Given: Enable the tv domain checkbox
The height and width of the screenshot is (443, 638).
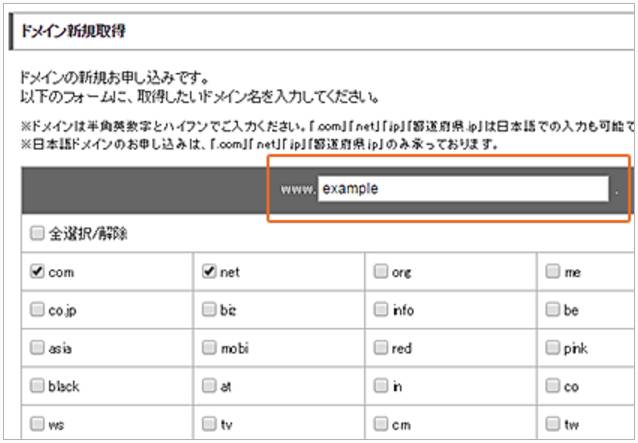Looking at the screenshot, I should point(209,424).
